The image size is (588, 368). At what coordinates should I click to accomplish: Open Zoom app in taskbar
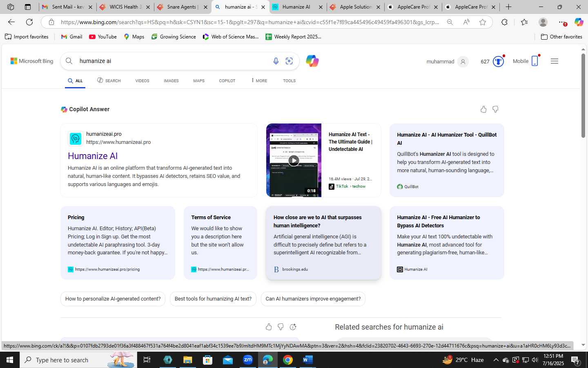point(248,360)
